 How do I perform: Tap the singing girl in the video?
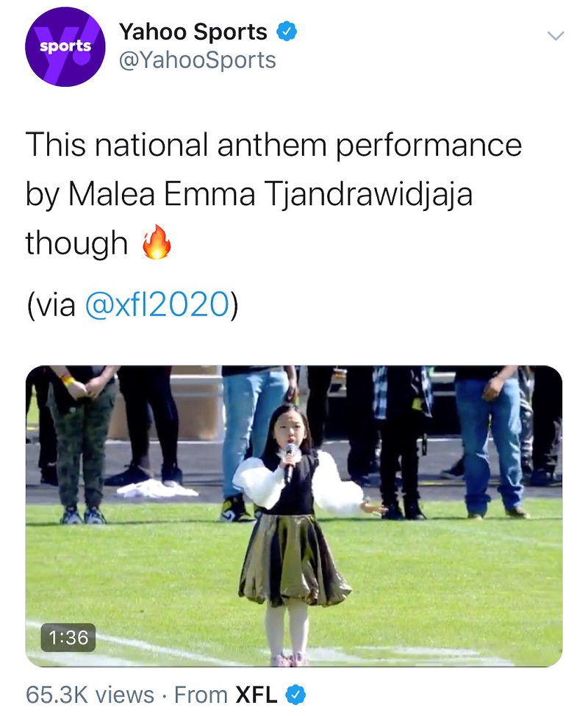coord(294,529)
